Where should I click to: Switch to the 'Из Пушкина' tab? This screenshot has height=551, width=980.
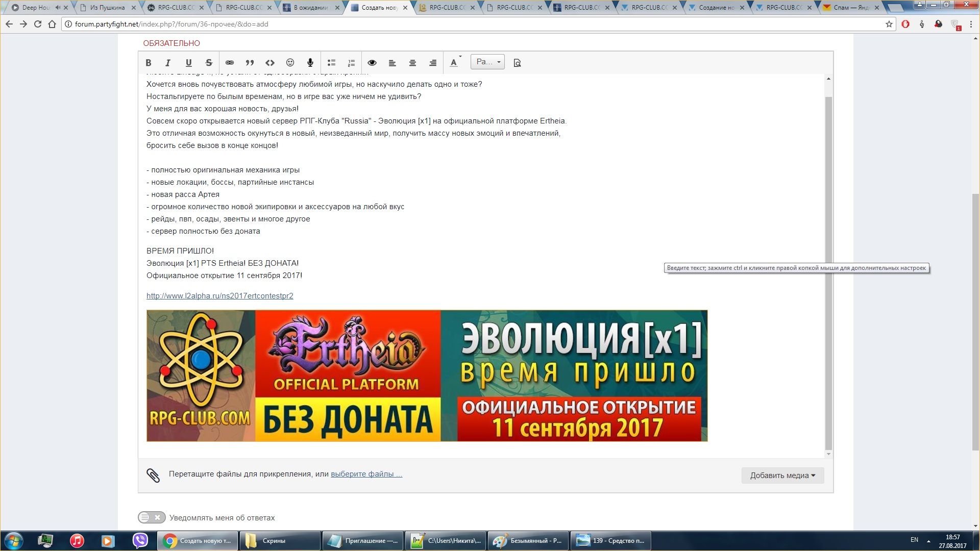[x=107, y=8]
